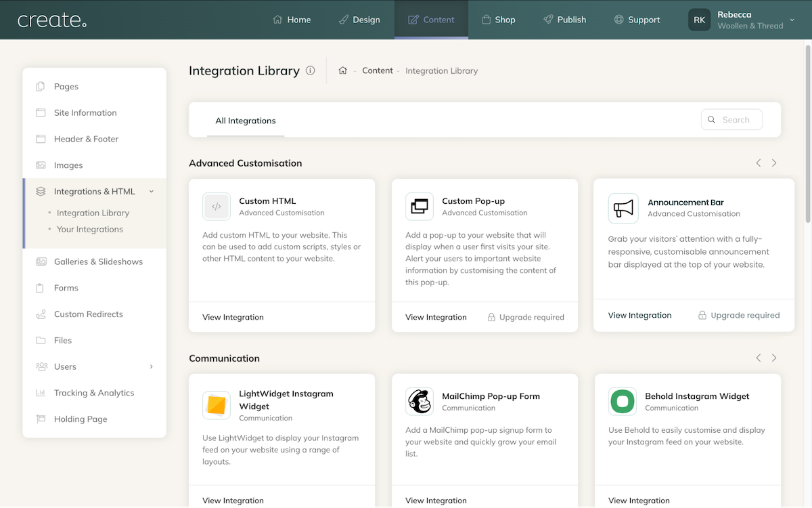
Task: Open Tracking & Analytics in sidebar
Action: [x=94, y=393]
